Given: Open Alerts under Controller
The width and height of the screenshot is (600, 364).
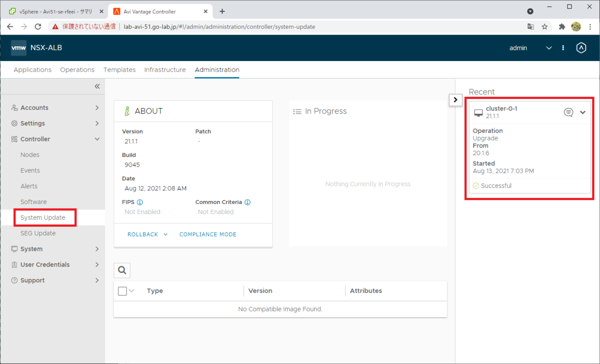Looking at the screenshot, I should pos(29,186).
